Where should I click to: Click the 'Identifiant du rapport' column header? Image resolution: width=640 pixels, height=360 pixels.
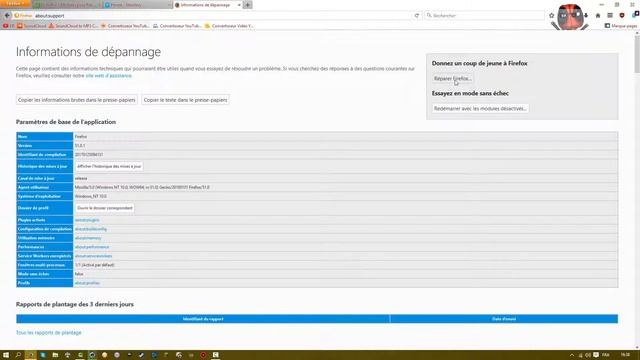click(x=203, y=319)
